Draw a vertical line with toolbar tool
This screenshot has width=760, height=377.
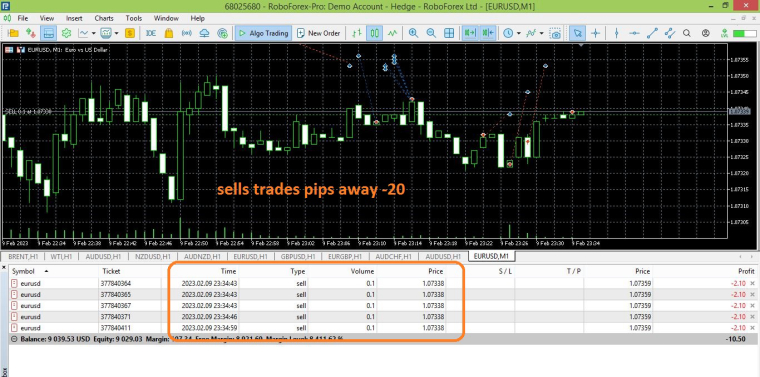click(x=616, y=33)
